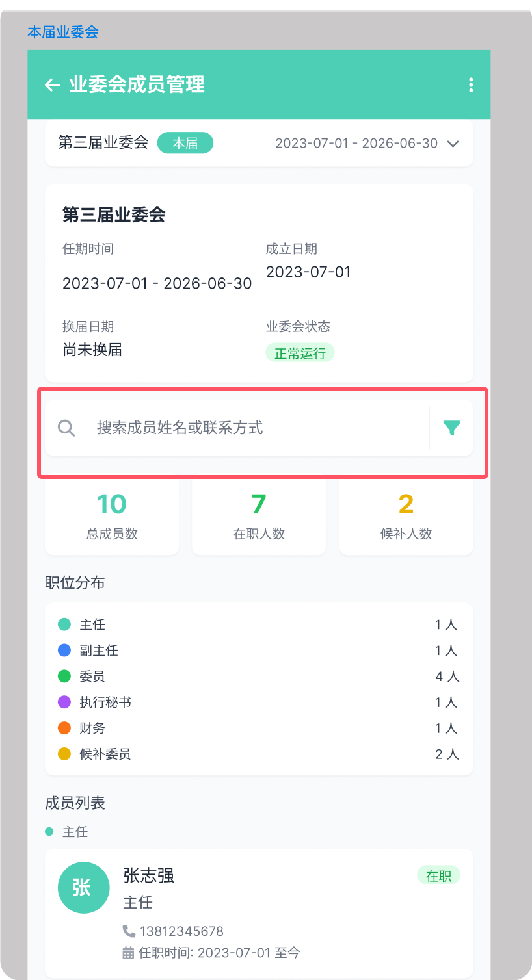Select the 在职人数 stat card
This screenshot has height=980, width=532.
point(259,517)
